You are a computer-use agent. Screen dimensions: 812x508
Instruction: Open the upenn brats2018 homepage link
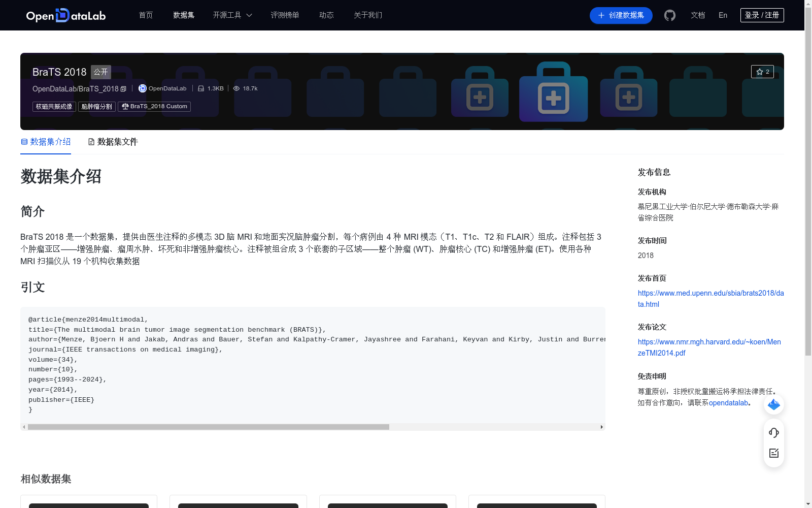pos(710,299)
